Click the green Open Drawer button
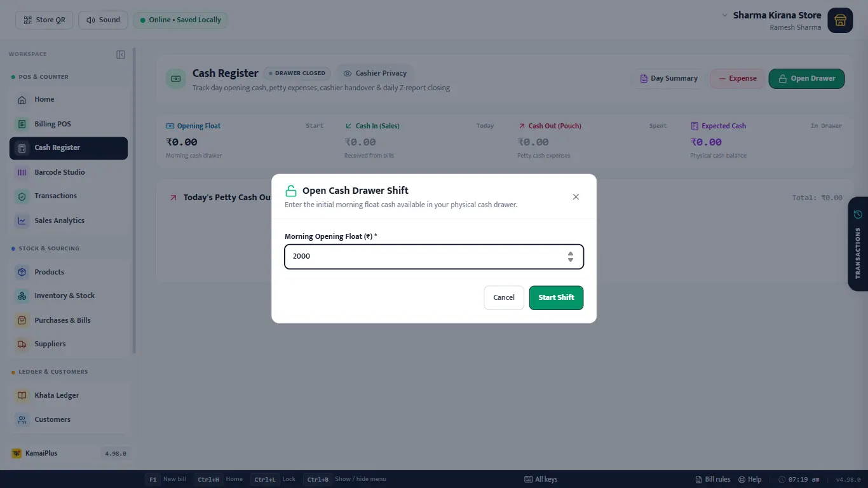 [806, 79]
